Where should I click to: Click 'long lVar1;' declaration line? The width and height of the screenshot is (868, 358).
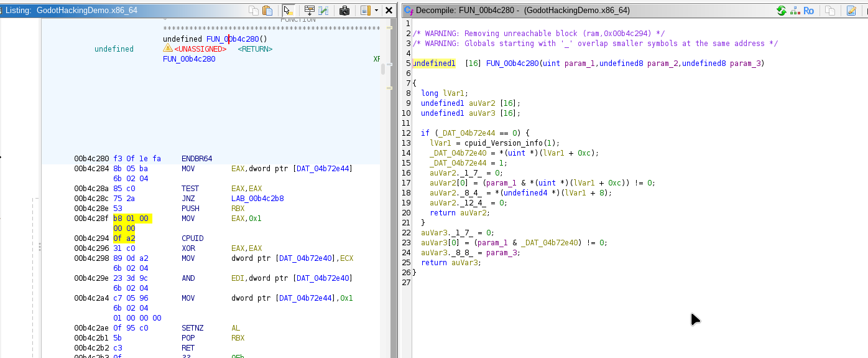[445, 93]
